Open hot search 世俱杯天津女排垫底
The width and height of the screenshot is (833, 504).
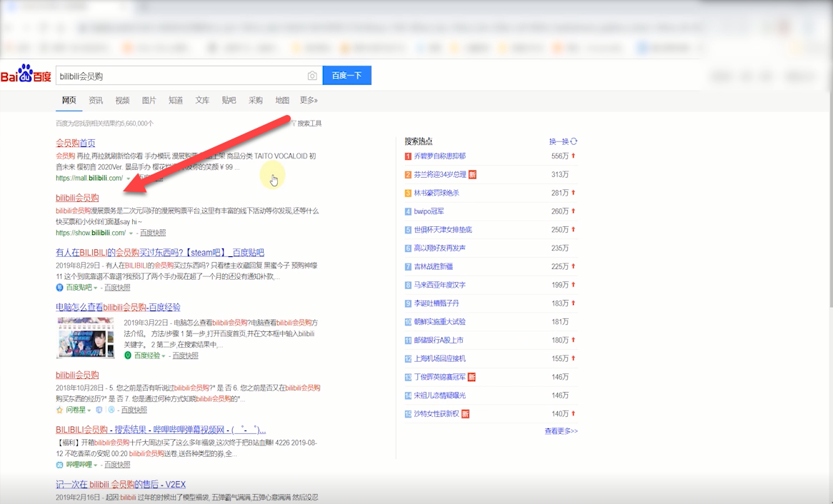443,230
